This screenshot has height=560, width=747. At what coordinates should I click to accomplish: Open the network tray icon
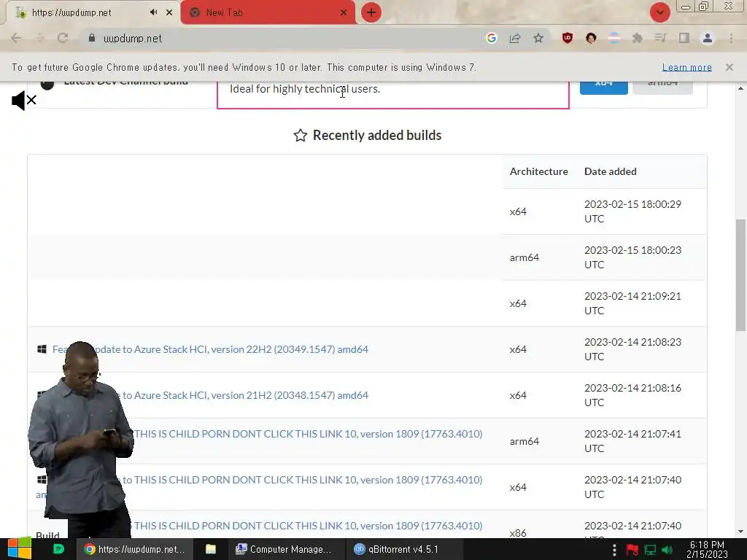click(650, 550)
